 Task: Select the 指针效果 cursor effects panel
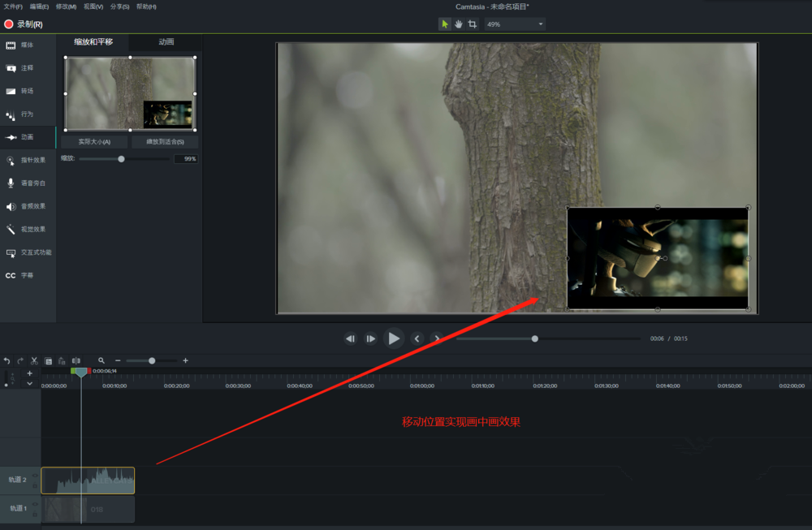pyautogui.click(x=27, y=161)
